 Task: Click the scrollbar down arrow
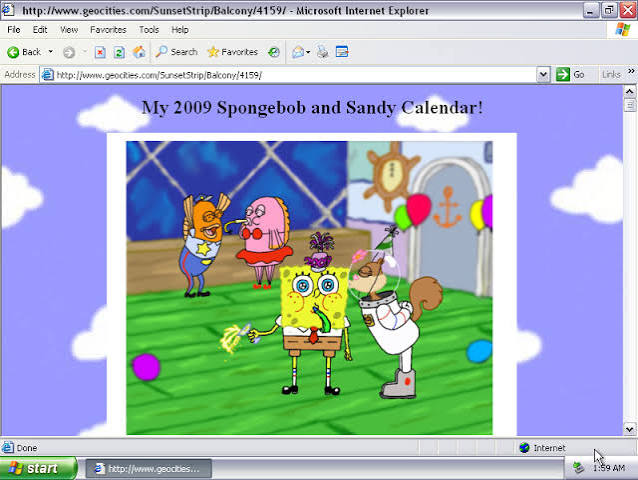(x=629, y=429)
